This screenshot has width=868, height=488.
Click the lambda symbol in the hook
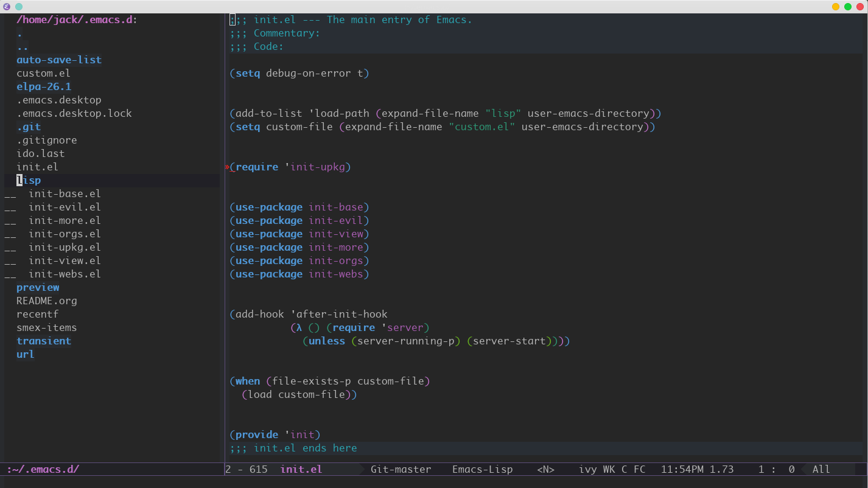299,327
